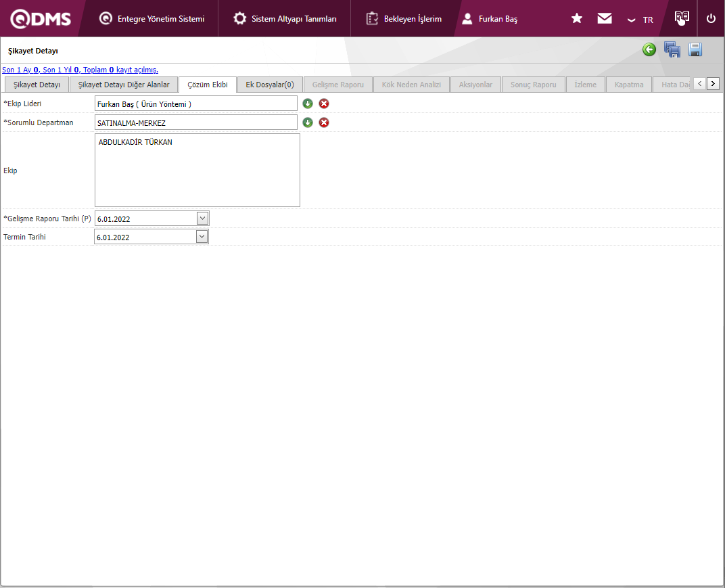725x588 pixels.
Task: Open Furkan Baş user profile
Action: pos(490,19)
